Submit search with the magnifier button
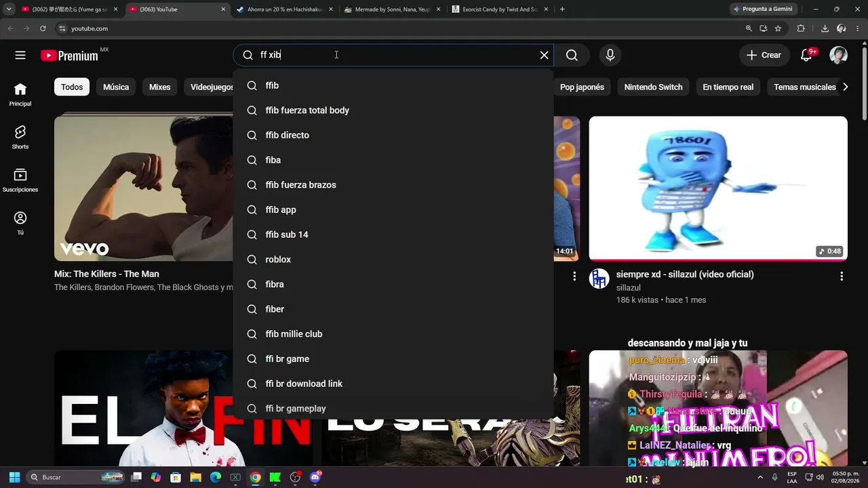The height and width of the screenshot is (488, 868). click(572, 55)
